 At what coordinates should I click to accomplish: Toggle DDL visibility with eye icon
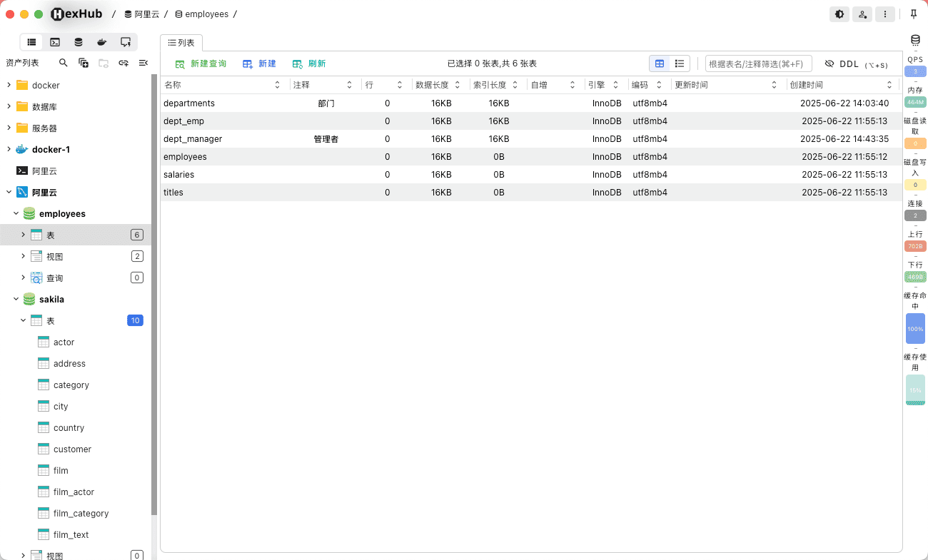tap(829, 64)
